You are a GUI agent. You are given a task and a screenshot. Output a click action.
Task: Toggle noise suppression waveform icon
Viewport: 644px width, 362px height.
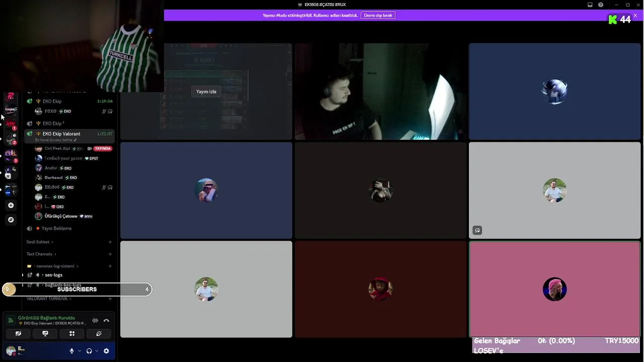click(95, 320)
